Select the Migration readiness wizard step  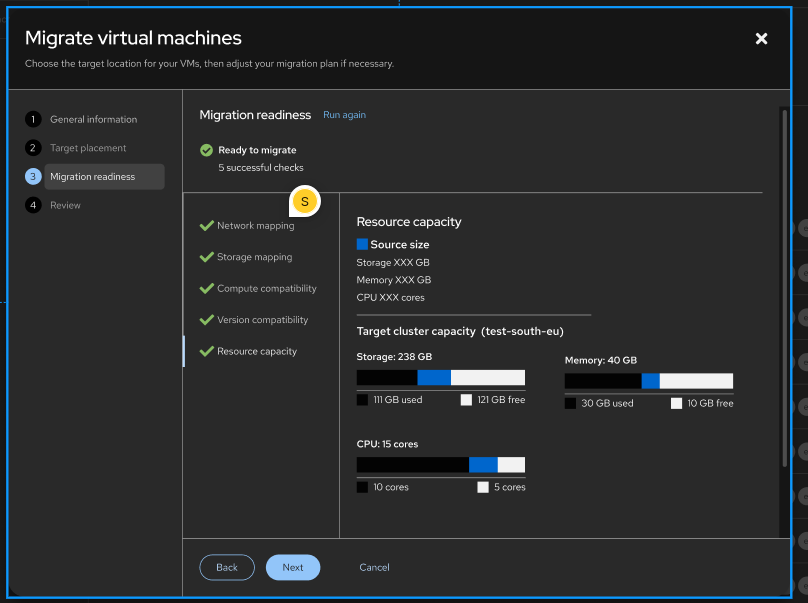point(92,177)
